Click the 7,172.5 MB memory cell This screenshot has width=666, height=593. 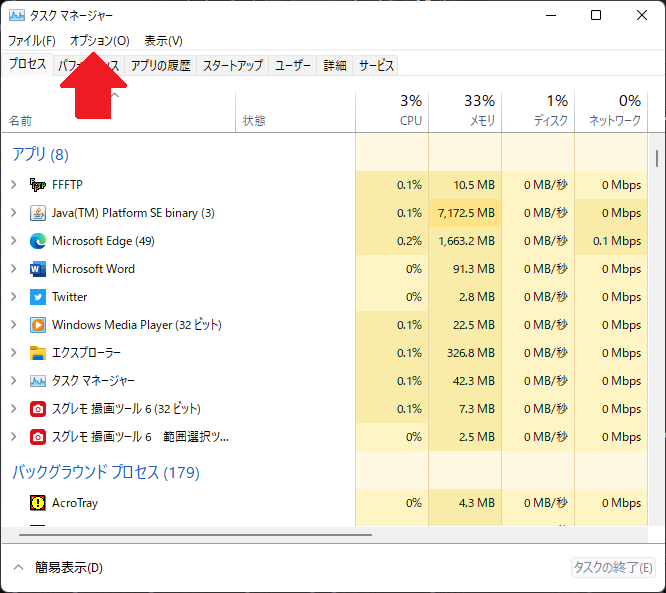[465, 213]
